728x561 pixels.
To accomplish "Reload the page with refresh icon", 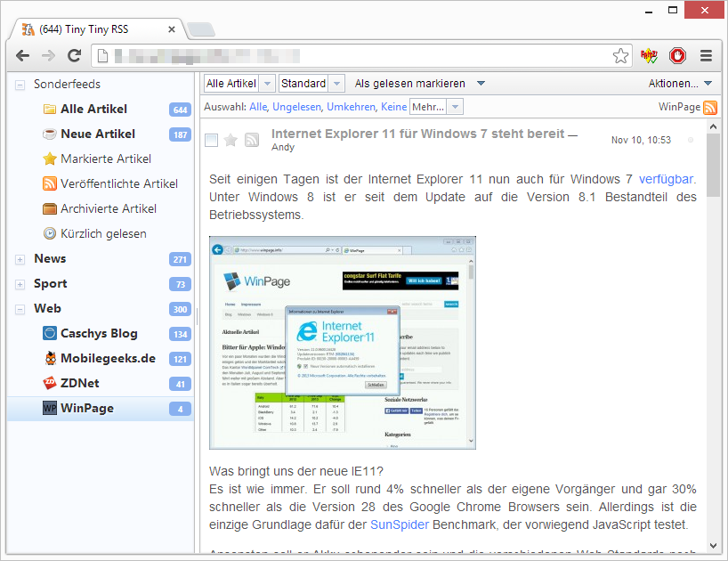I will click(x=74, y=56).
